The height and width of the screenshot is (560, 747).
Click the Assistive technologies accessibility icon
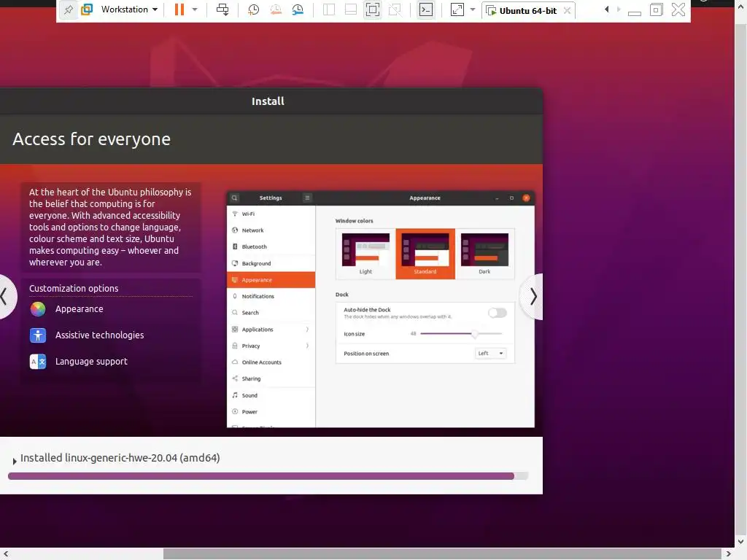pyautogui.click(x=38, y=335)
